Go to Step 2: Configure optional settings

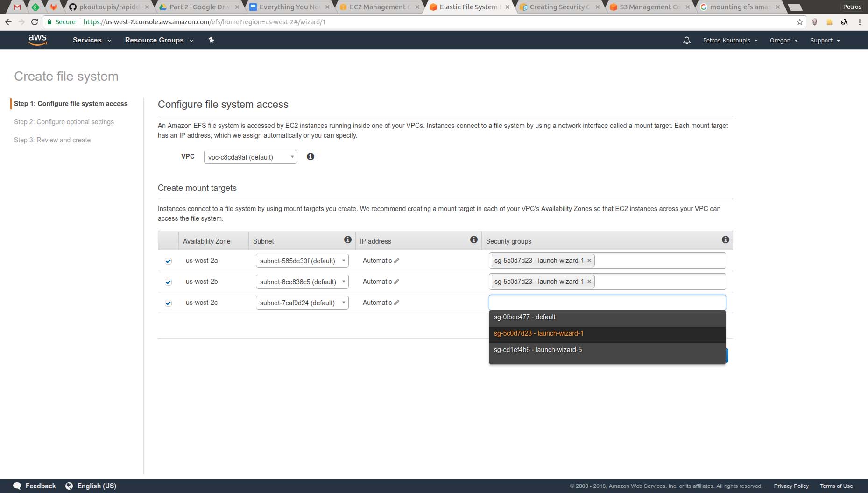pos(64,122)
